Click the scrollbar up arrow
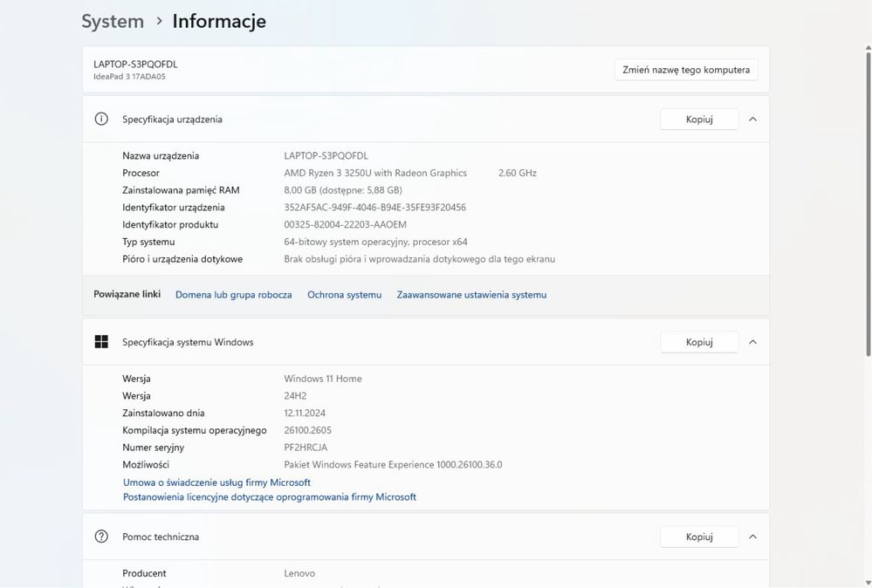Screen dimensions: 872x588 [x=869, y=48]
